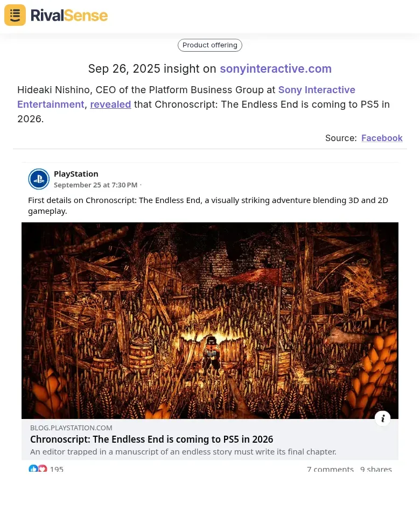Click the article description about the editor
This screenshot has height=517, width=420.
tap(183, 452)
